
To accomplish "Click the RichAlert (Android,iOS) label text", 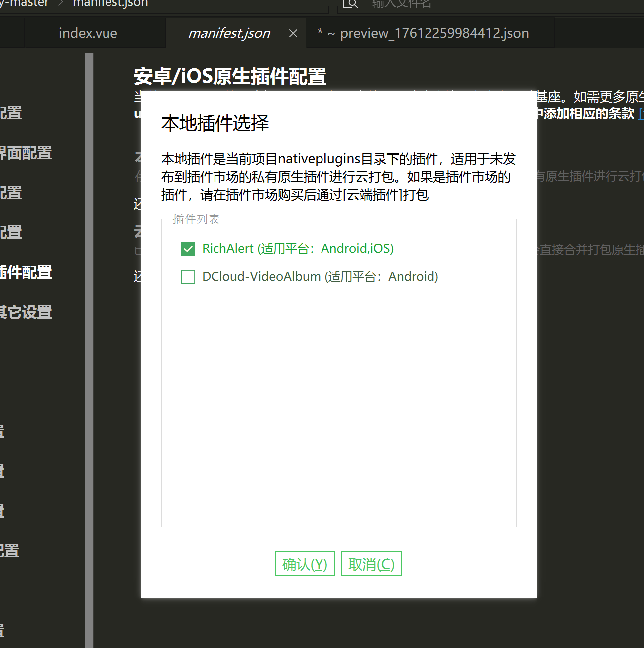I will [x=298, y=249].
